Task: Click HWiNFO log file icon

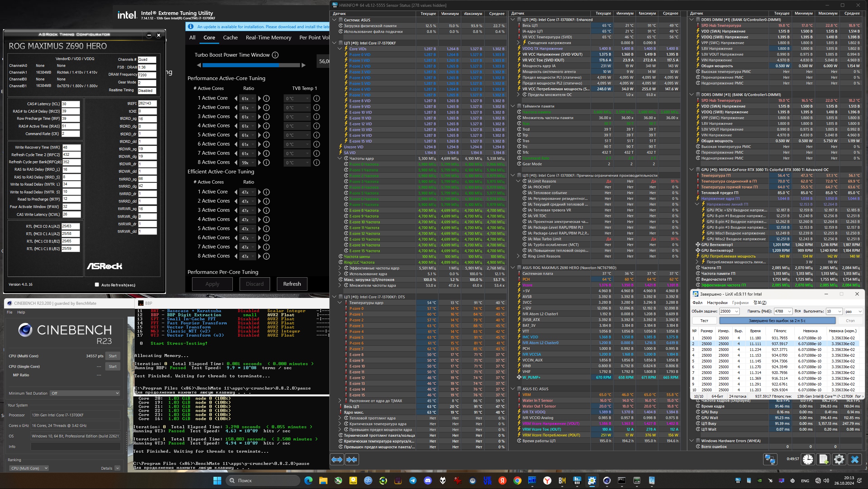Action: [x=824, y=459]
